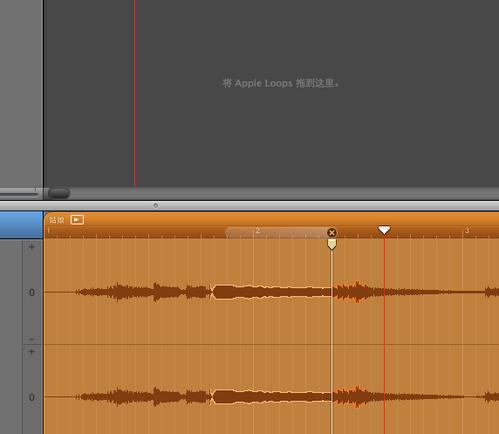The image size is (499, 434).
Task: Click bar number 2 in the editor ruler
Action: (x=258, y=230)
